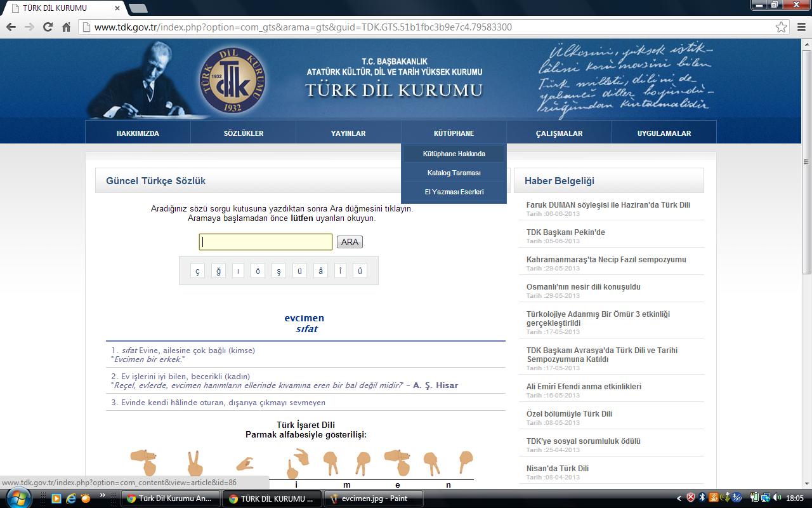Click the taskbar clock 18:05
Screen dimensions: 812x508
795,498
